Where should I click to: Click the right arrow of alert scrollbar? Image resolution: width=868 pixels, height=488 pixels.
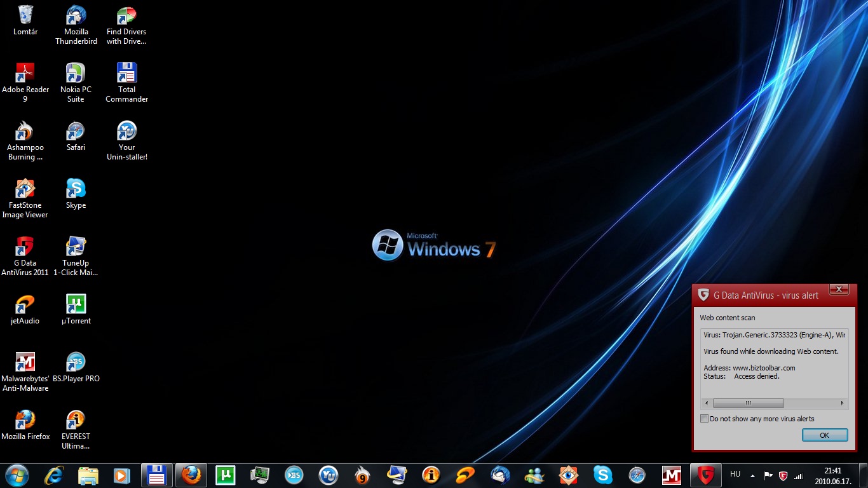click(x=843, y=403)
